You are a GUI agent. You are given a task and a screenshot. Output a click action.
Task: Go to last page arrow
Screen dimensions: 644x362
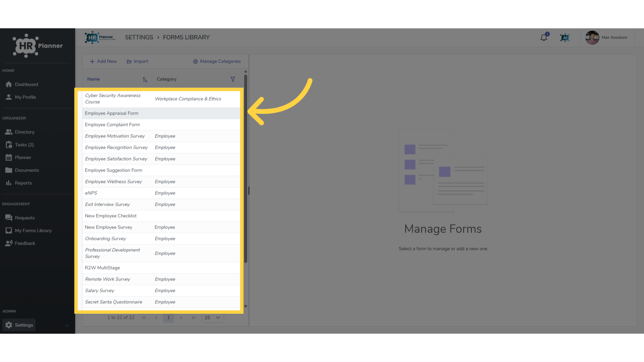[x=194, y=318]
